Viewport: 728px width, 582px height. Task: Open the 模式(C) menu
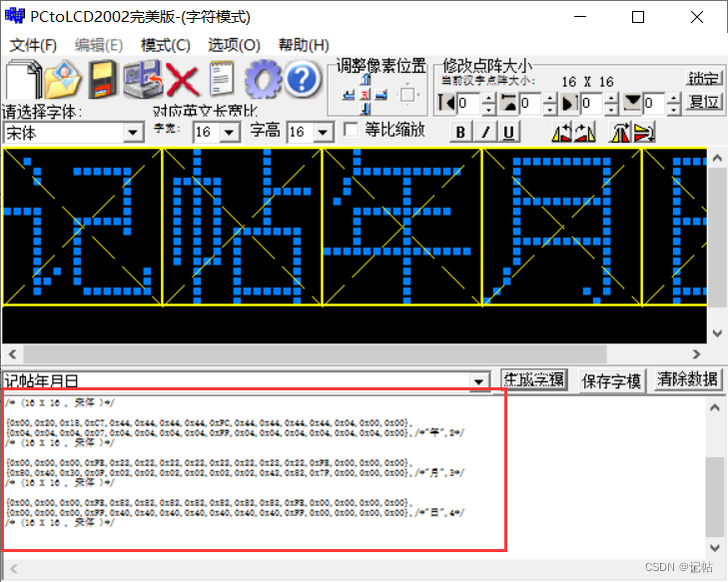(166, 45)
